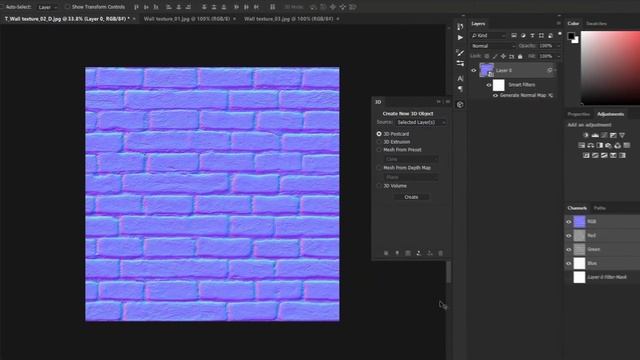Add Levels adjustment icon
Viewport: 640px width, 360px height.
(595, 135)
